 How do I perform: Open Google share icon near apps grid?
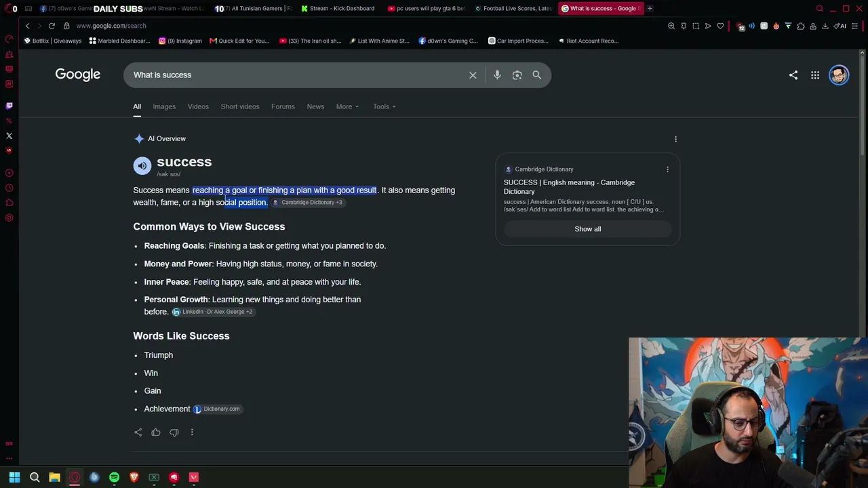click(793, 75)
